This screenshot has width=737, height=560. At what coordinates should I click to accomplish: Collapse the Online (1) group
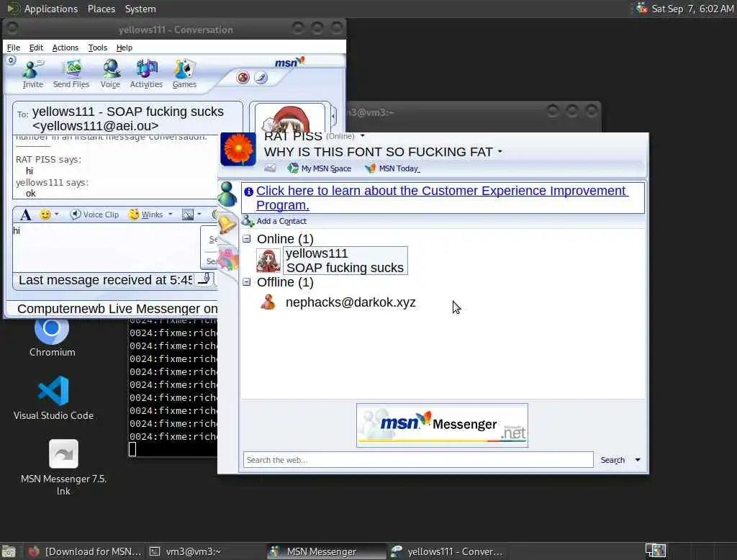tap(247, 239)
